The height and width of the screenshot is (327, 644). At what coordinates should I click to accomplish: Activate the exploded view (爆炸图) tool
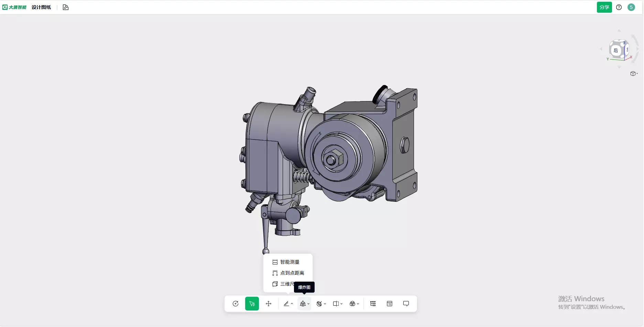click(303, 304)
